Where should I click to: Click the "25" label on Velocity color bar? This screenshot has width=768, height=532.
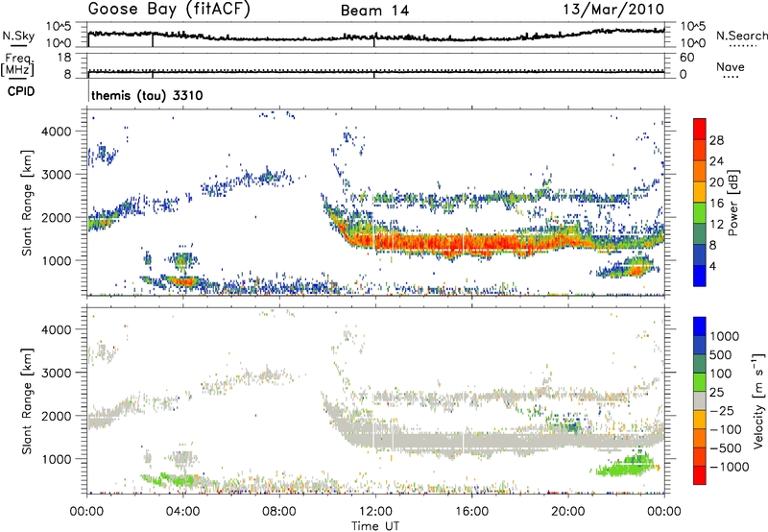[717, 393]
